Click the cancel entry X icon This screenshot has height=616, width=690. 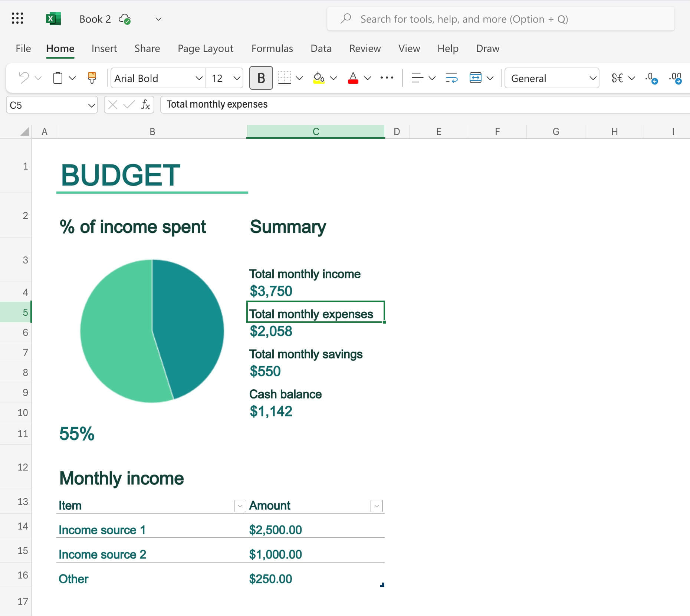click(113, 105)
